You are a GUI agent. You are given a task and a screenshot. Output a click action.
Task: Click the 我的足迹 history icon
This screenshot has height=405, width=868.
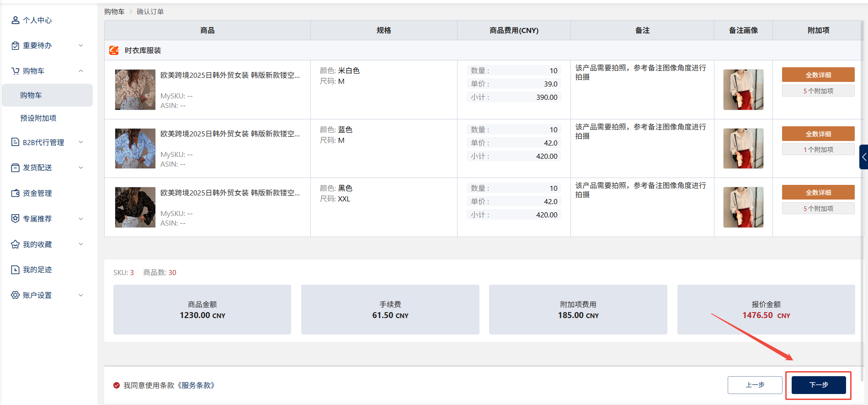pos(15,270)
